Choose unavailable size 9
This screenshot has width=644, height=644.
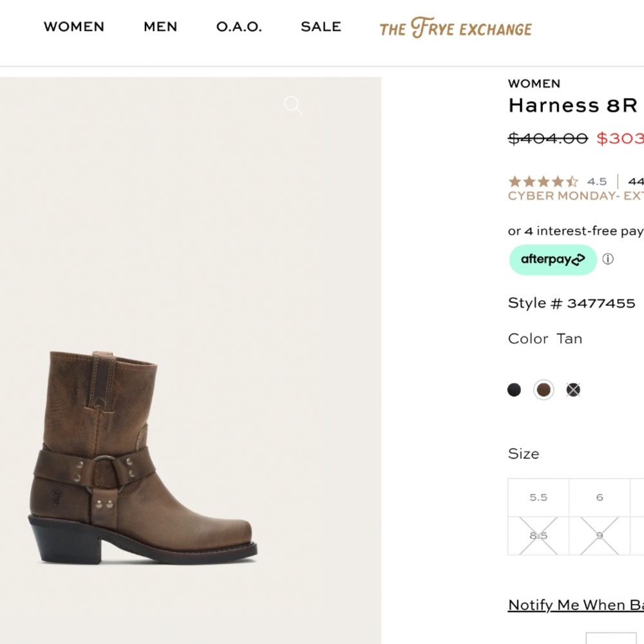tap(600, 536)
